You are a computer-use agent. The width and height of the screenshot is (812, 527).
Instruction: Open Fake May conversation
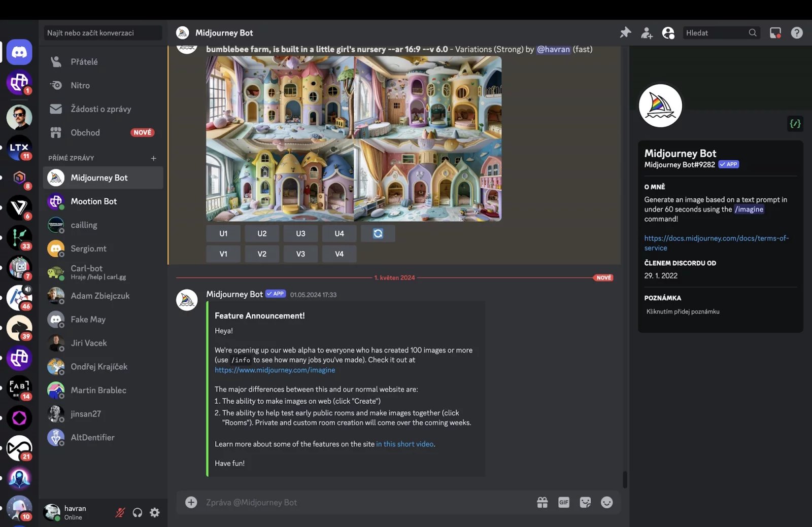coord(103,320)
